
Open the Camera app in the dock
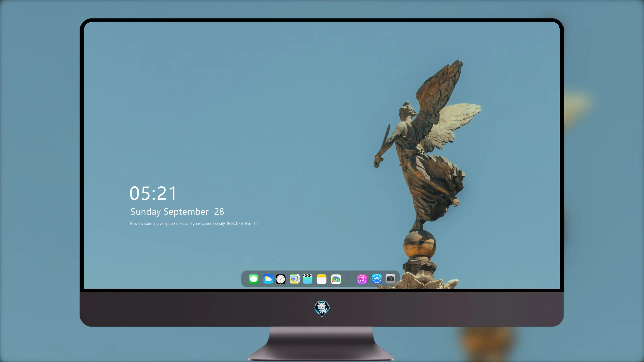coord(390,279)
